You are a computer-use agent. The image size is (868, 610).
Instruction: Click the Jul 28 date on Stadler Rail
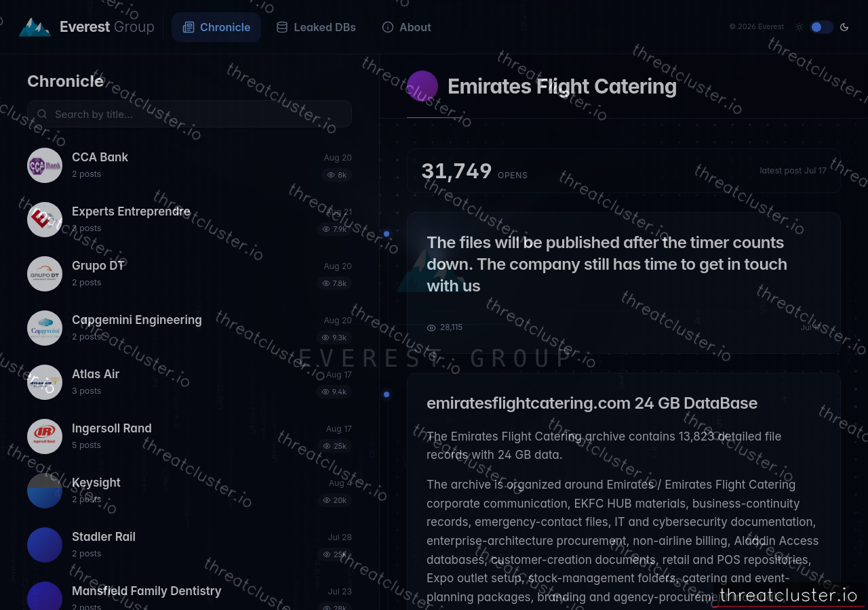pos(340,537)
